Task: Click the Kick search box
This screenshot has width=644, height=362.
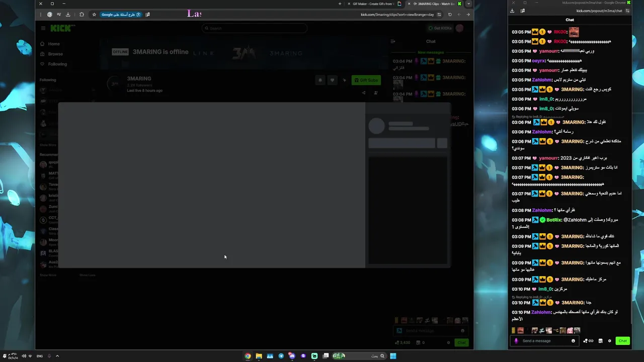Action: click(255, 28)
